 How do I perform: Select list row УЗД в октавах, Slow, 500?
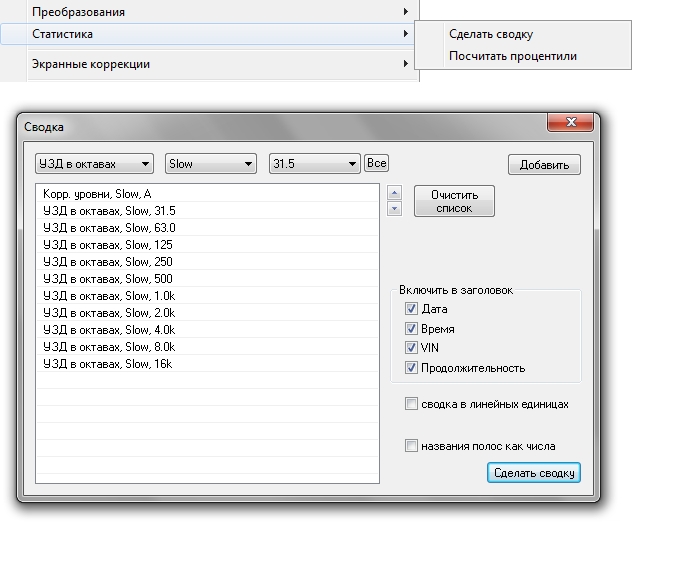108,279
